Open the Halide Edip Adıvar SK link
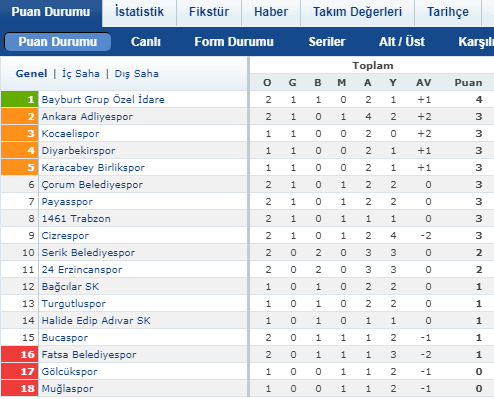The width and height of the screenshot is (494, 399). click(96, 321)
